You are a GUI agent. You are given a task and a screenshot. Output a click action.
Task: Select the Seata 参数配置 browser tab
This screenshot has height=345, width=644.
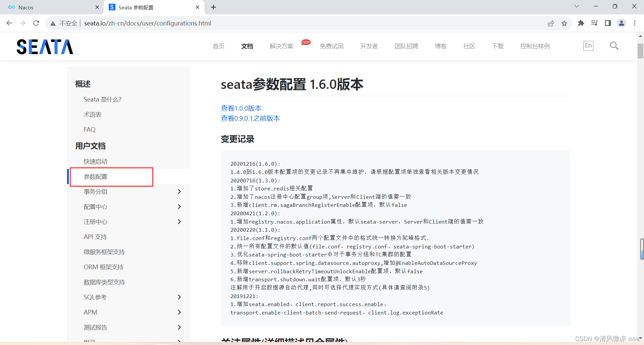click(154, 7)
